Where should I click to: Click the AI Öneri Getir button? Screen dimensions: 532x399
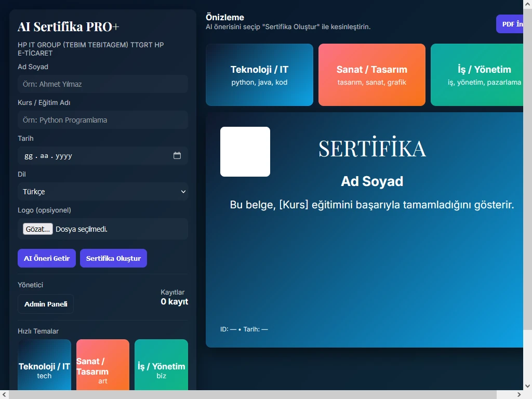(x=46, y=258)
